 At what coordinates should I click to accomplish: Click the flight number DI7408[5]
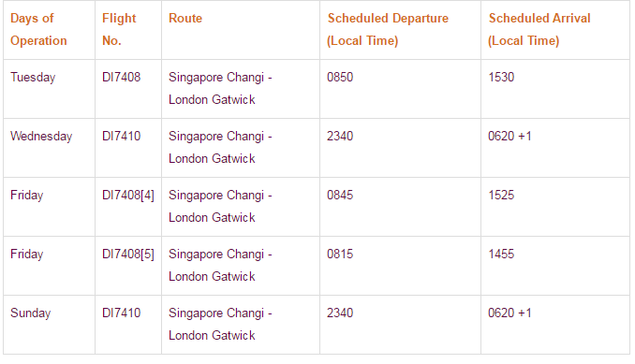click(128, 255)
